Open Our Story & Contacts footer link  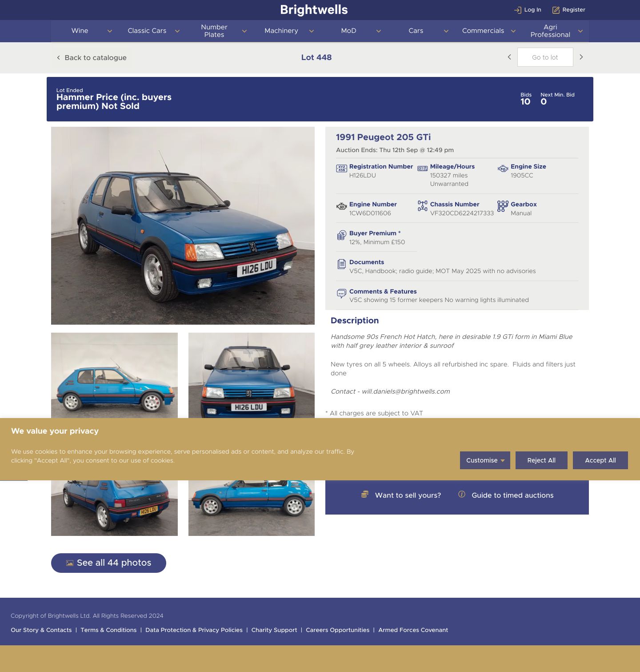[x=41, y=630]
